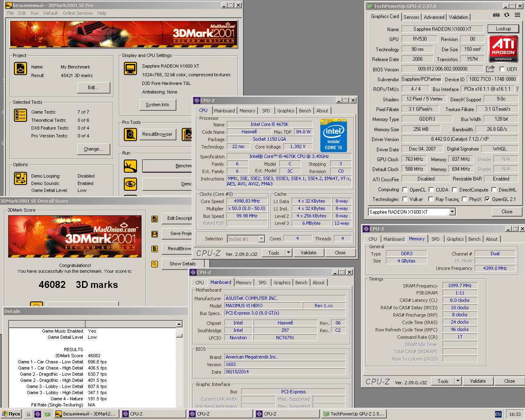Image resolution: width=525 pixels, height=420 pixels.
Task: Click the green GPU-Z quick launch icon
Action: (47, 414)
